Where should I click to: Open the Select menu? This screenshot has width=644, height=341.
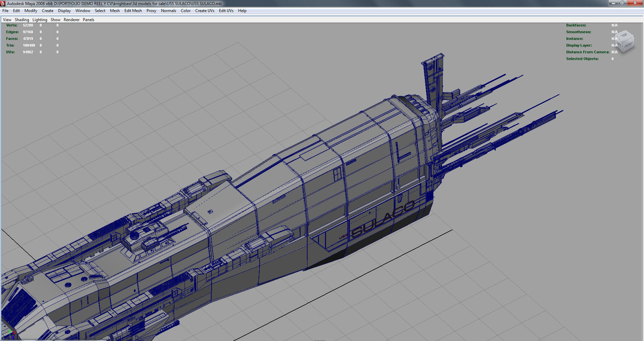[x=100, y=11]
